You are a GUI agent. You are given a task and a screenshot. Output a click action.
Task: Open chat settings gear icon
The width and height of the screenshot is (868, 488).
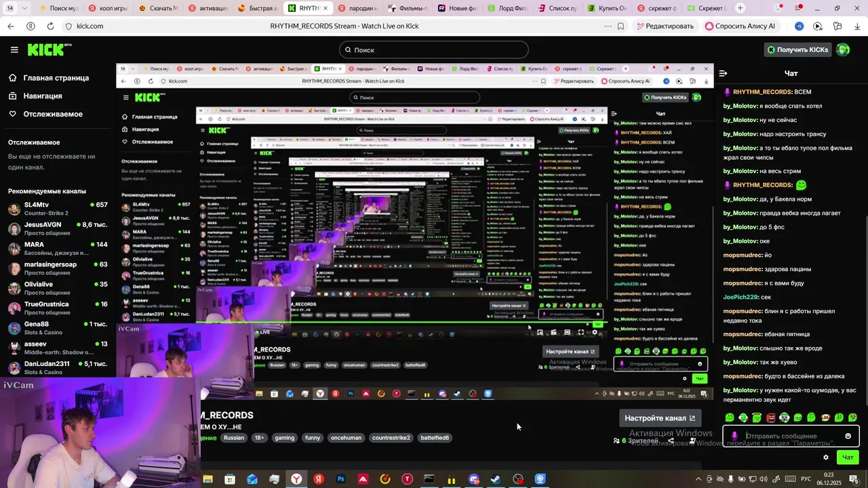pyautogui.click(x=826, y=457)
